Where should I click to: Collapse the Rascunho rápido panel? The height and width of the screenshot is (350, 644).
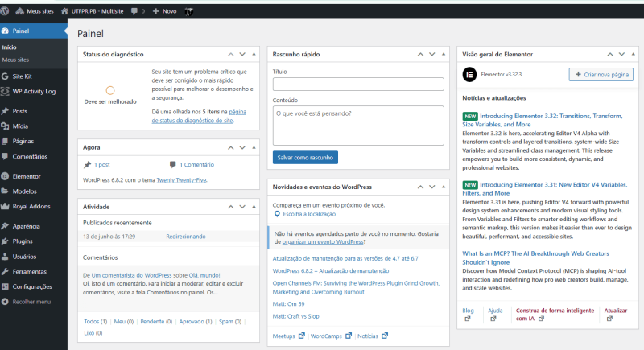(443, 54)
